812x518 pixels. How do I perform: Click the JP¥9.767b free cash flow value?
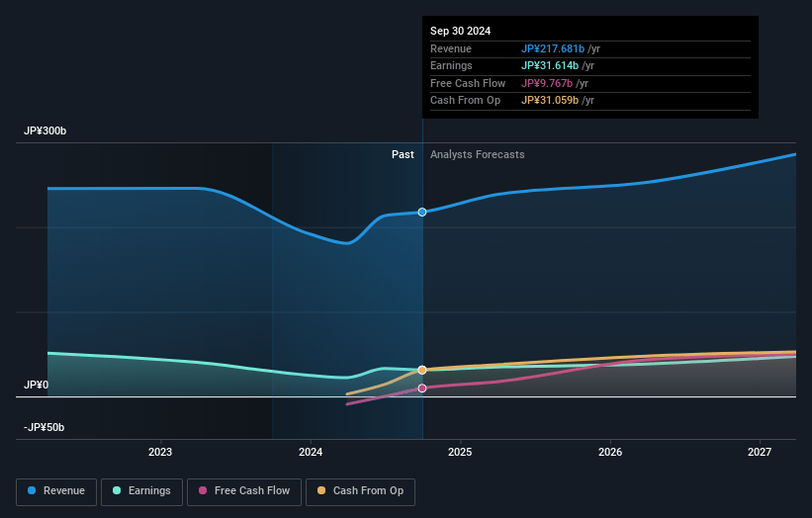(547, 83)
